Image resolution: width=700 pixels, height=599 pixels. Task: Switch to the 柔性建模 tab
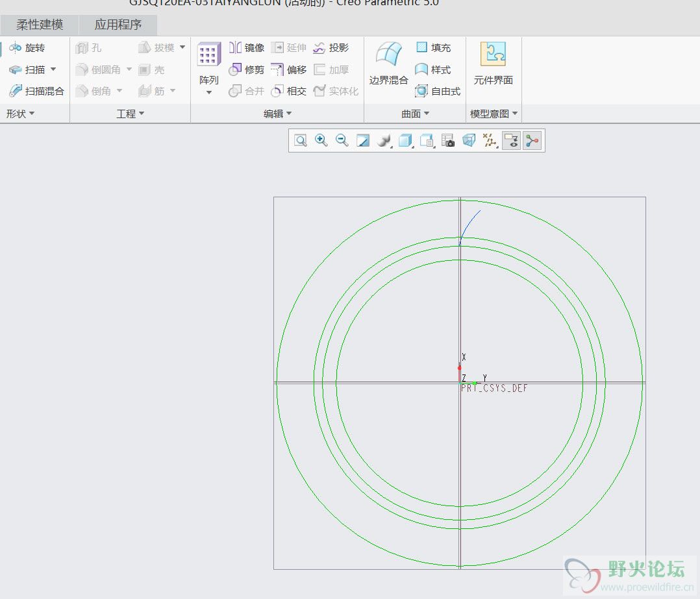coord(40,25)
